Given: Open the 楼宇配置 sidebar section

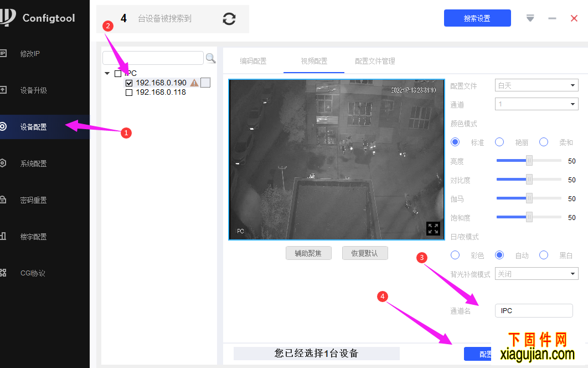Looking at the screenshot, I should click(x=45, y=237).
